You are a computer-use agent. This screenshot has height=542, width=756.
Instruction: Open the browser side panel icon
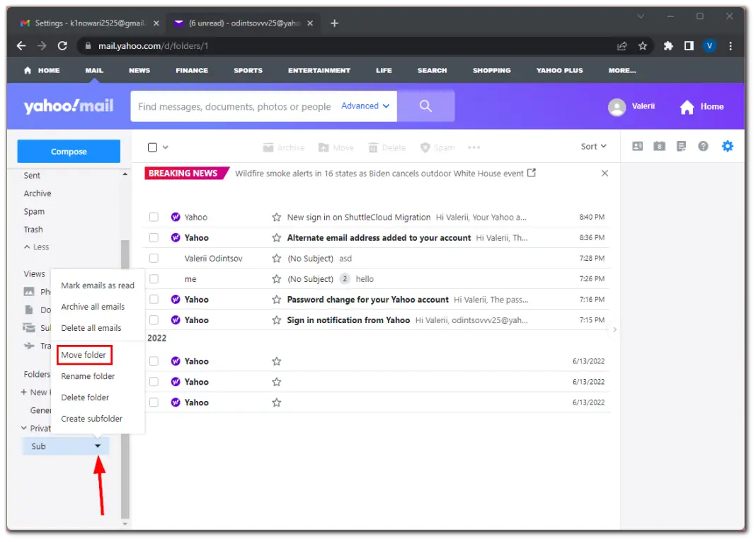689,46
